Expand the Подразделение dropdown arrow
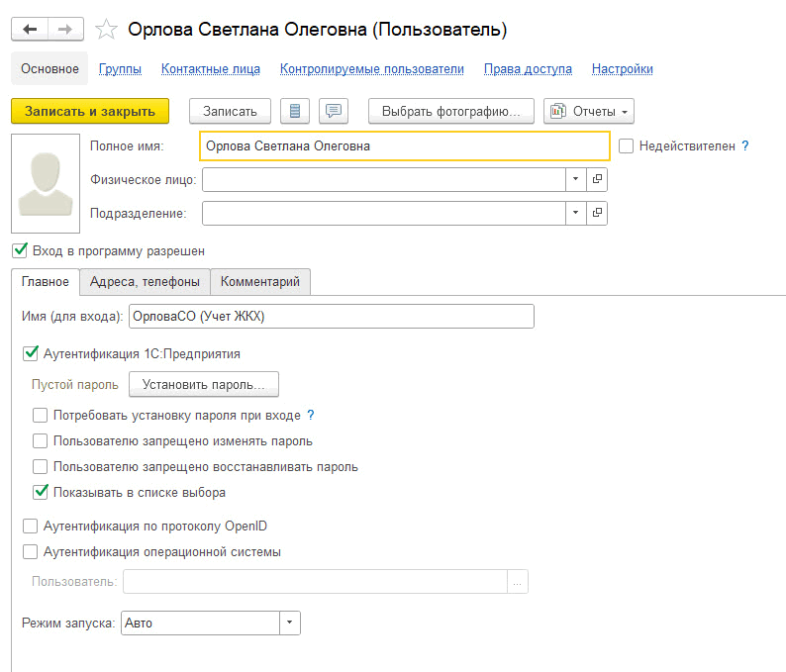 click(575, 213)
